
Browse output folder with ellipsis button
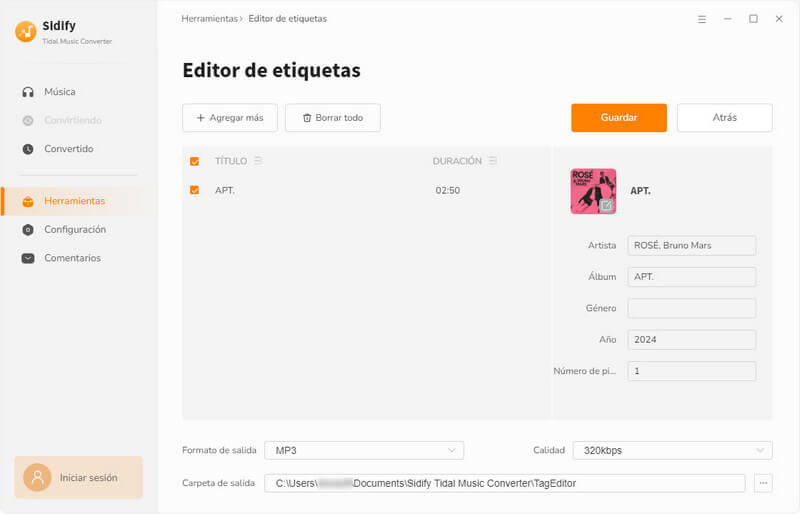[763, 483]
